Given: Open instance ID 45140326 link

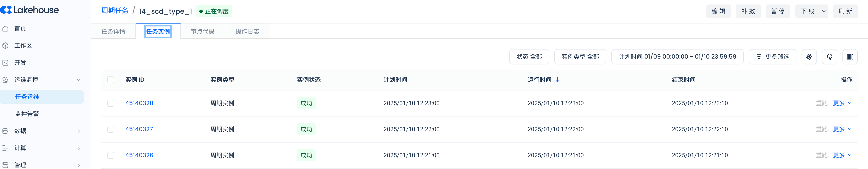Looking at the screenshot, I should (x=139, y=155).
